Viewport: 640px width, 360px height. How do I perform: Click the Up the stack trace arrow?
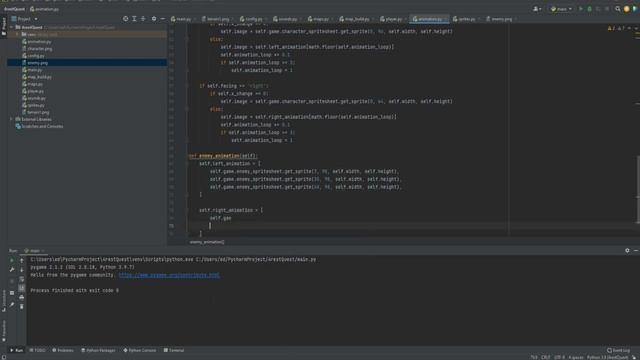click(x=22, y=260)
